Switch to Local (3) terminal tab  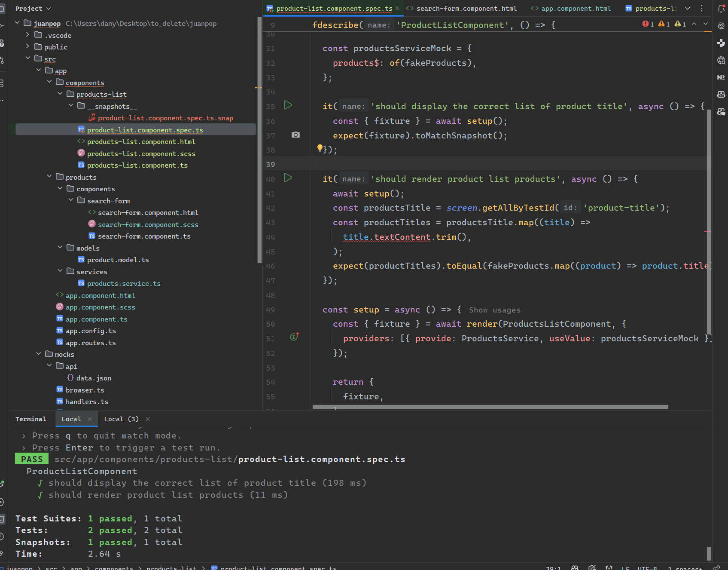pyautogui.click(x=121, y=419)
